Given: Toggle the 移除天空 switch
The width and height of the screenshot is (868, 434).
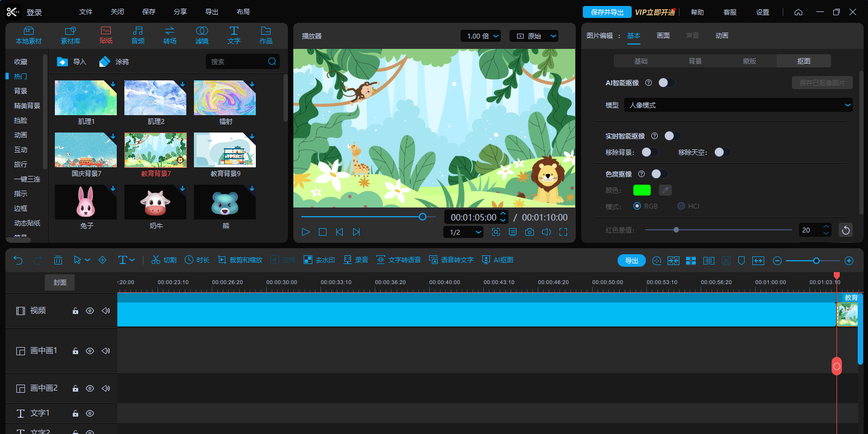Looking at the screenshot, I should pos(722,152).
